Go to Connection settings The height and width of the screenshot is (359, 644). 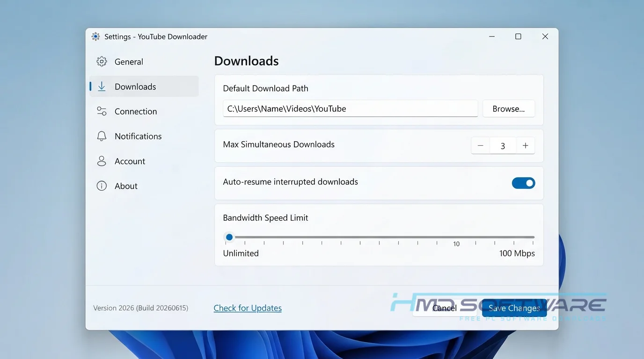[144, 111]
